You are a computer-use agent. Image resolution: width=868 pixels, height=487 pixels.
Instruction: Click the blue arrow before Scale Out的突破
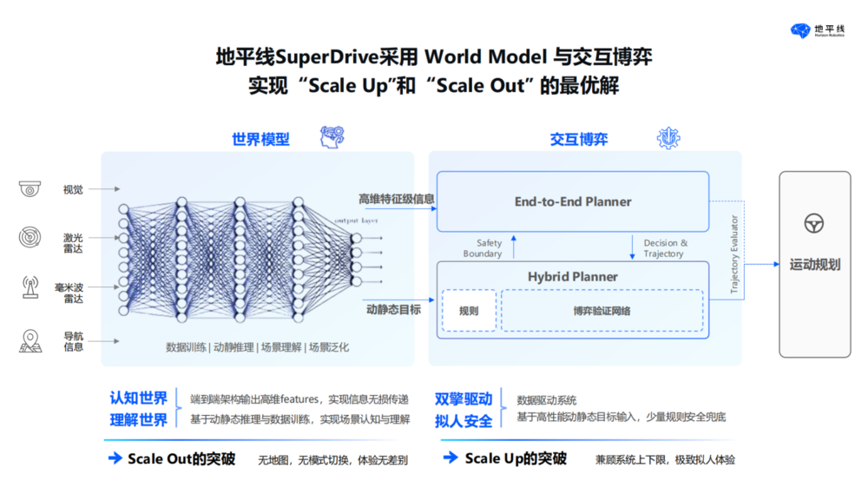click(115, 458)
